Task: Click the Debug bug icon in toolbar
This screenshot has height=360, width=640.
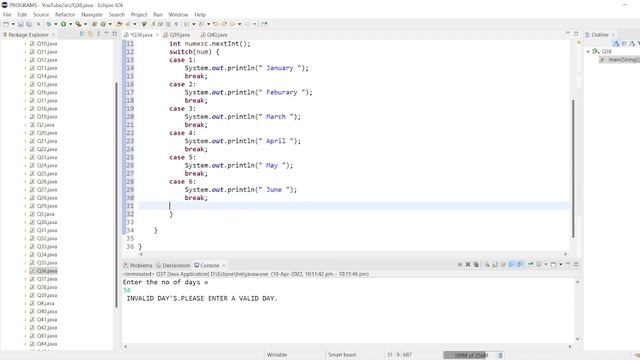Action: (49, 24)
